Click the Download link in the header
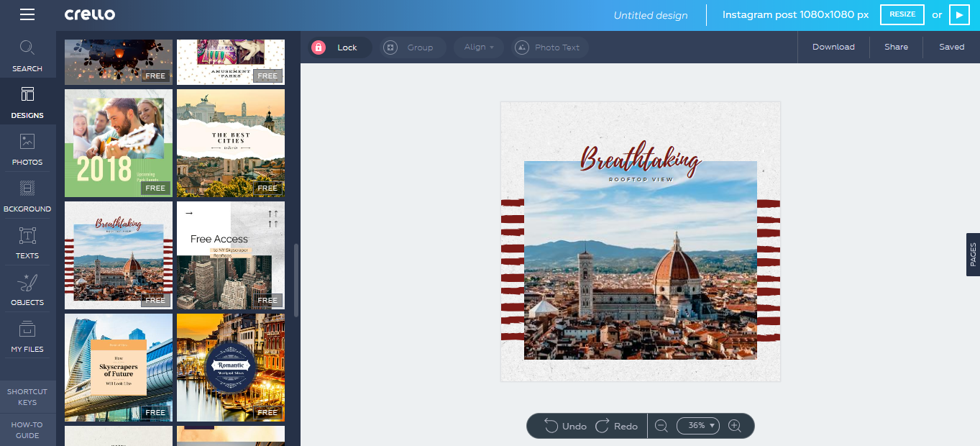980x446 pixels. click(833, 47)
